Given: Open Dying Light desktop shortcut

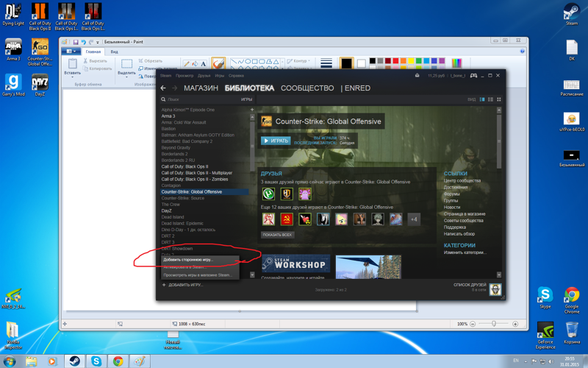Looking at the screenshot, I should coord(13,15).
